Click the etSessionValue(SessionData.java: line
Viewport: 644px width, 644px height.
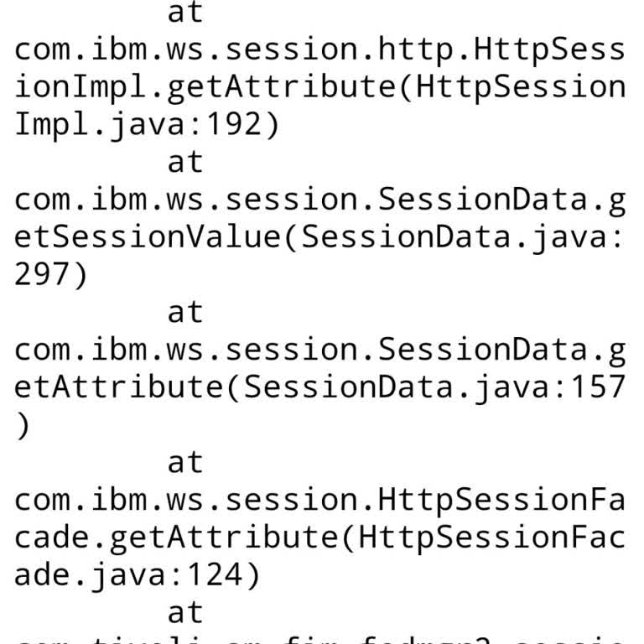(319, 238)
